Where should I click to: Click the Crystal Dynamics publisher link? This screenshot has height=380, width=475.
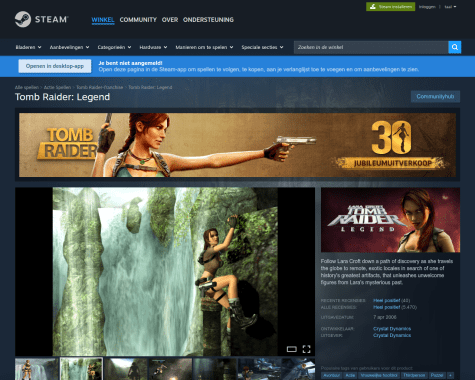392,335
